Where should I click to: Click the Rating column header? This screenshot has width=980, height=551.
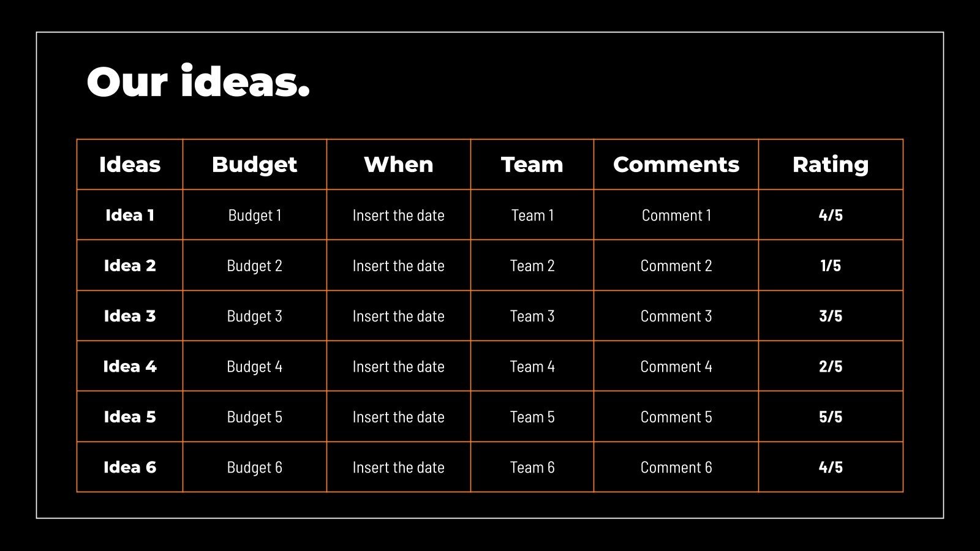(830, 164)
